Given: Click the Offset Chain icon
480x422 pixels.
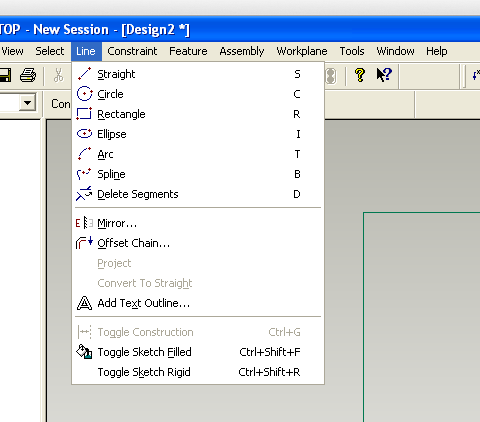Looking at the screenshot, I should 84,243.
